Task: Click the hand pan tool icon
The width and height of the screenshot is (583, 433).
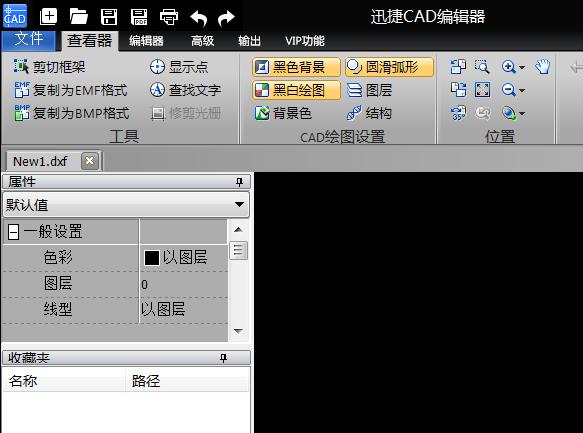Action: 542,67
